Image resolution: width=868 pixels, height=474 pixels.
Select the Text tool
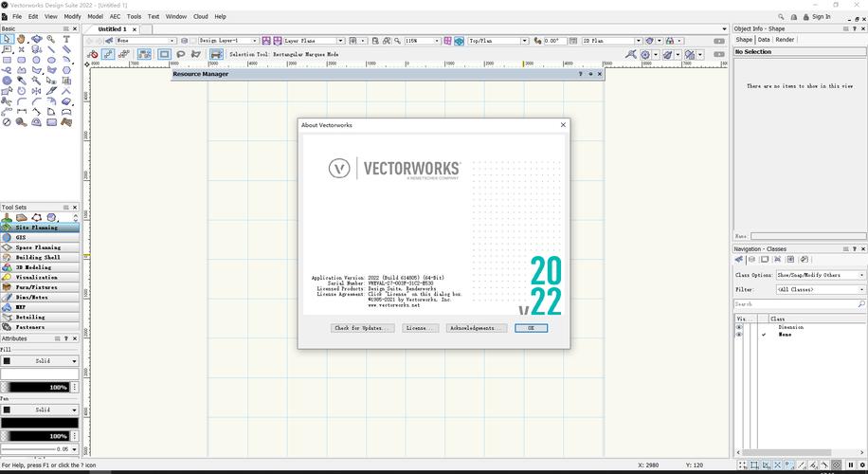(x=66, y=39)
